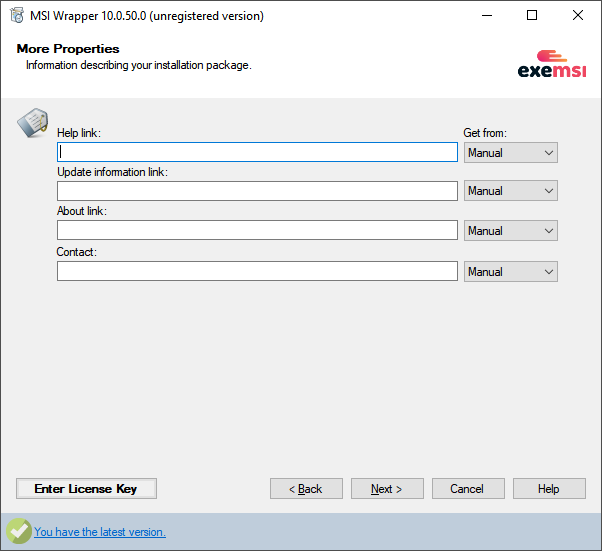
Task: Proceed with the Next button
Action: 387,488
